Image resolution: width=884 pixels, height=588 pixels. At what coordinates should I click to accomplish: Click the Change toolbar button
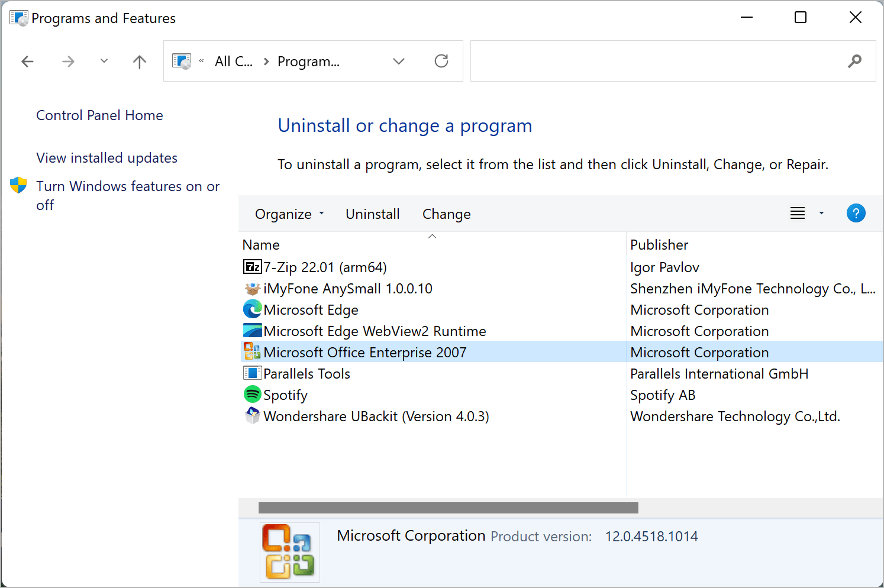(x=447, y=214)
